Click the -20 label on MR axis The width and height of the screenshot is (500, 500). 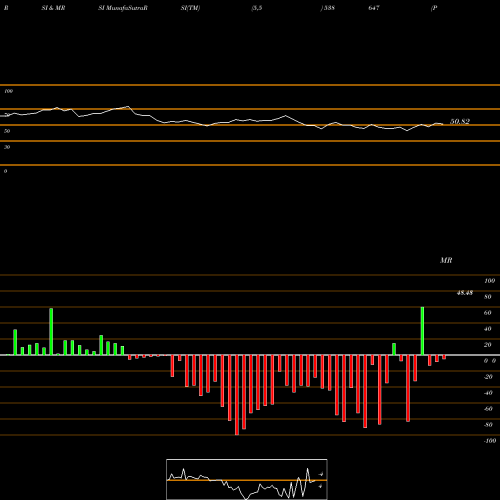[x=488, y=377]
